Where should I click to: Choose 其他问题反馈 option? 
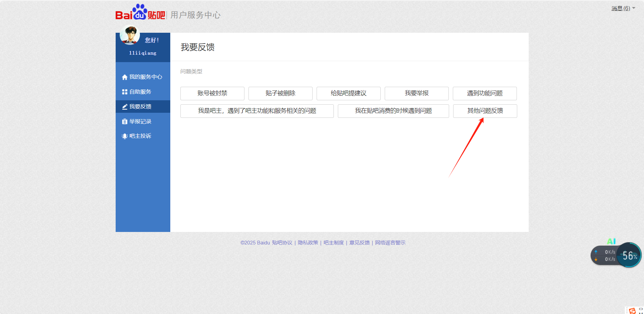point(485,111)
